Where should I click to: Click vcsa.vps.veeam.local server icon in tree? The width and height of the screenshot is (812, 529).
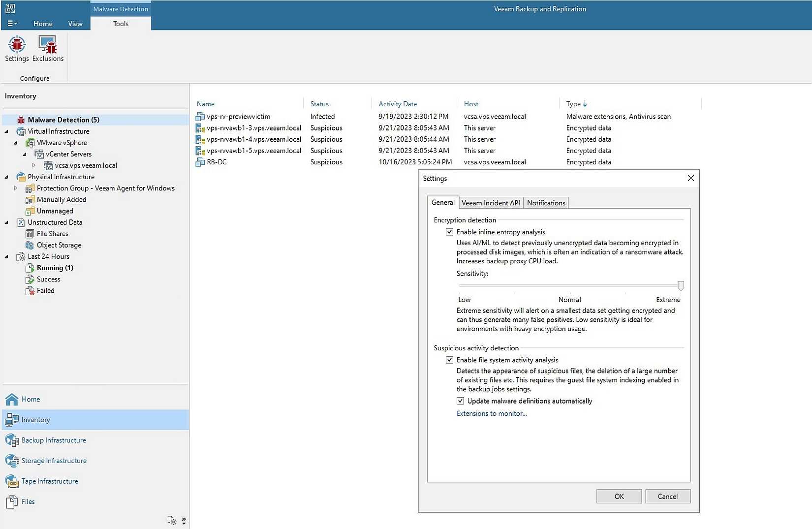point(48,165)
